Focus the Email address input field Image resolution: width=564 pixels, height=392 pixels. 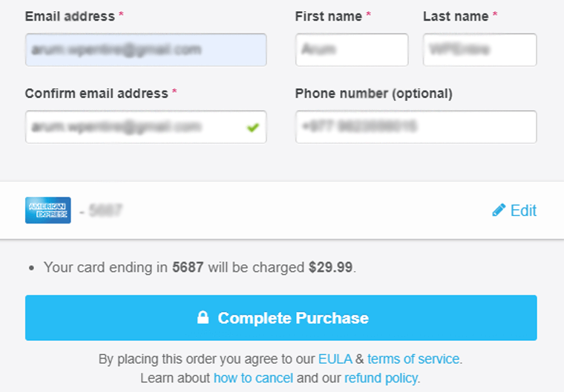pos(145,50)
